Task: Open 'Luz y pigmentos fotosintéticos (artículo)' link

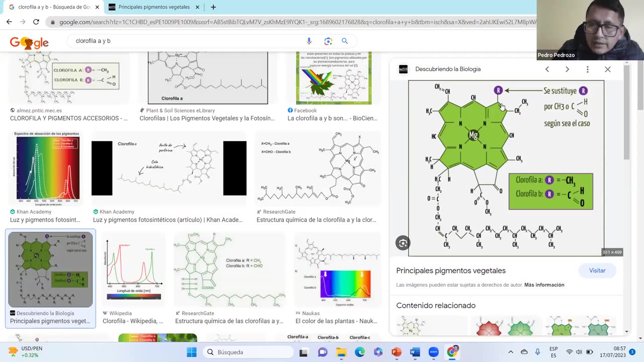Action: click(x=168, y=220)
